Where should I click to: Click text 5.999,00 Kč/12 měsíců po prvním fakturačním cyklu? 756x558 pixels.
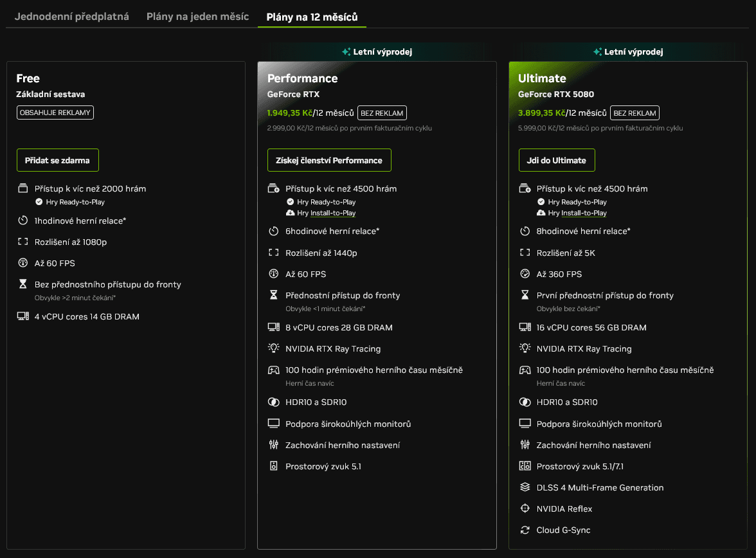tap(600, 128)
